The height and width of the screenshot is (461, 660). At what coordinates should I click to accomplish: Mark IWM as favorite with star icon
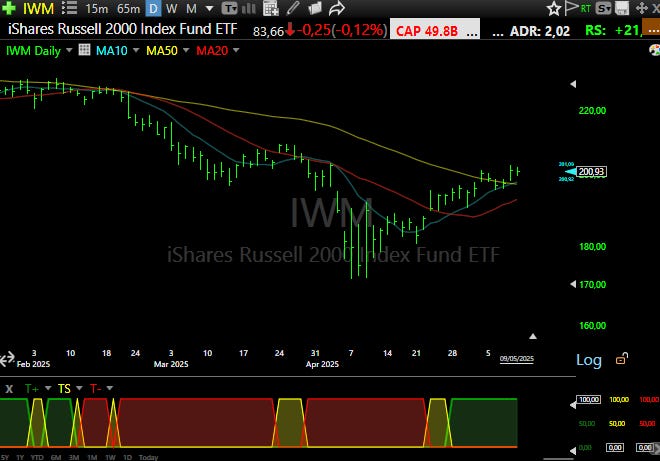point(554,8)
